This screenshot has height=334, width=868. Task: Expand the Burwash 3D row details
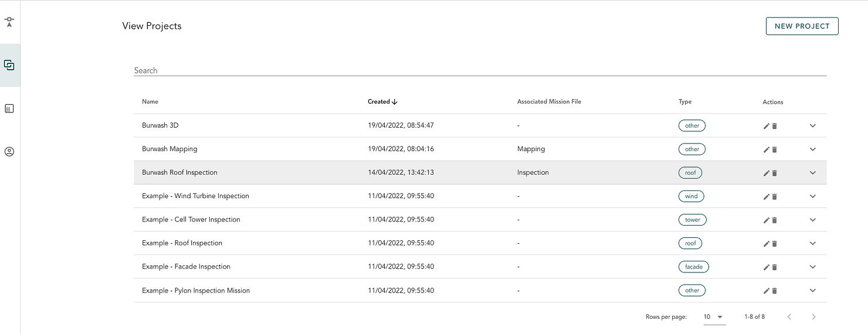click(x=812, y=126)
